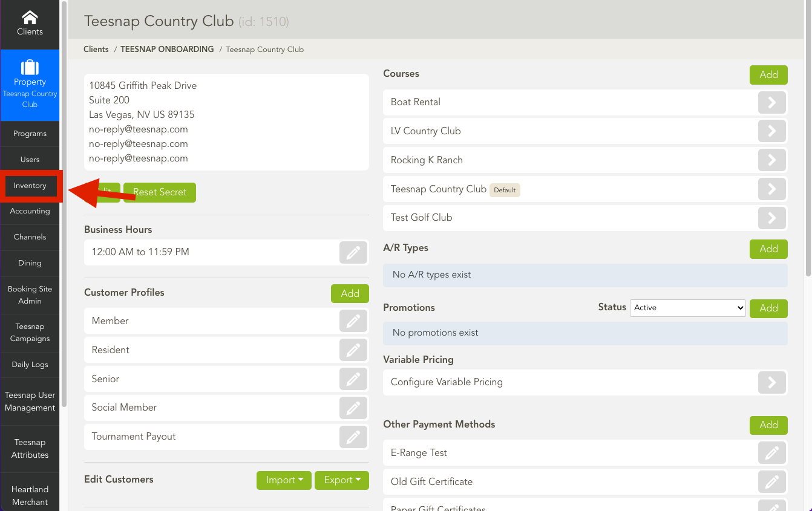Edit Business Hours pencil icon
Viewport: 812px width, 511px height.
tap(353, 252)
